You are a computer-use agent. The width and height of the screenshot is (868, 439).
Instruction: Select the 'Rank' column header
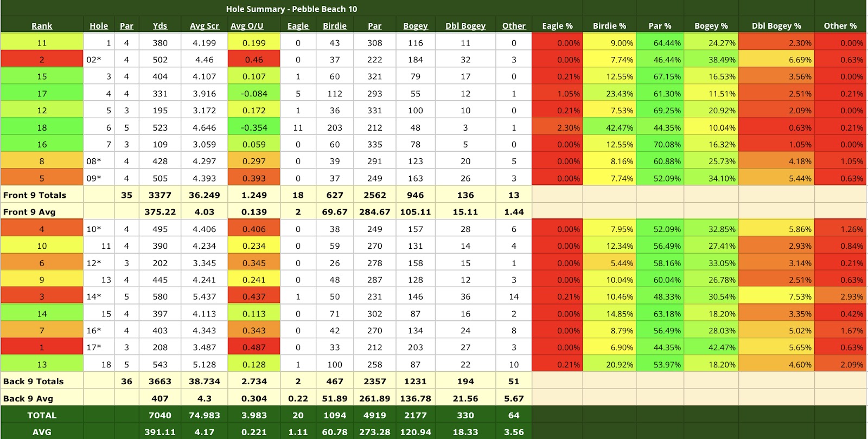pos(42,25)
